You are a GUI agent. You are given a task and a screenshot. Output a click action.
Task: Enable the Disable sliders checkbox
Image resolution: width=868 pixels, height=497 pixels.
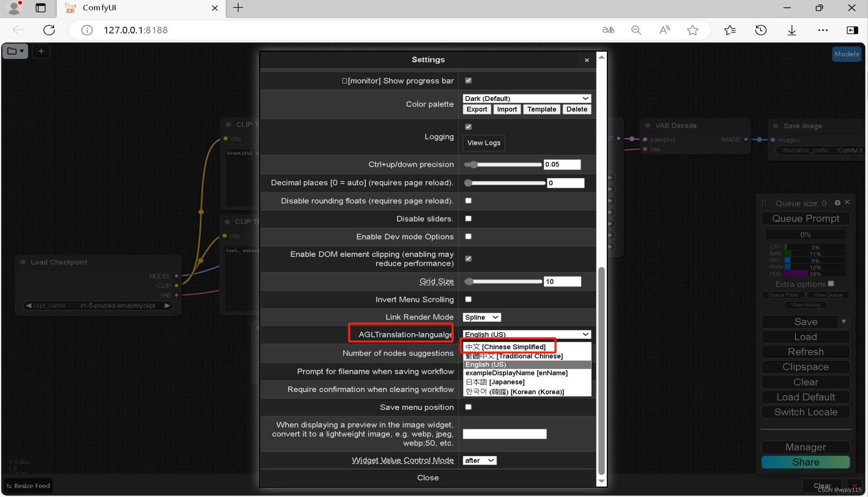click(468, 219)
